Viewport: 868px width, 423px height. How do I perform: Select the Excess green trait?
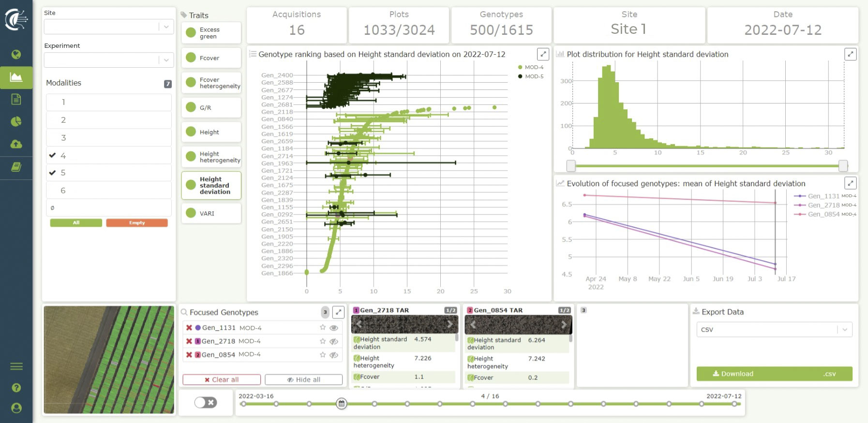[211, 33]
